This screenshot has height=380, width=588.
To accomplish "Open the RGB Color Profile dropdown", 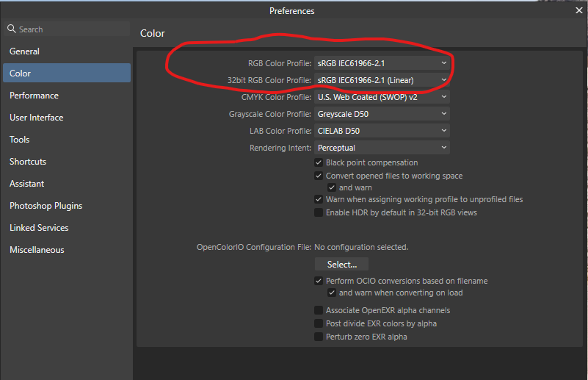I will click(382, 63).
